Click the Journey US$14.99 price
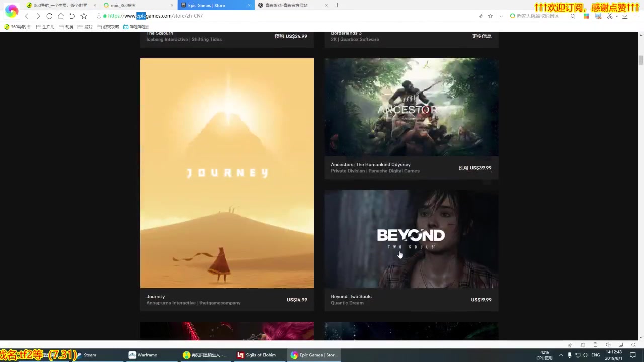This screenshot has height=362, width=644. pyautogui.click(x=297, y=300)
